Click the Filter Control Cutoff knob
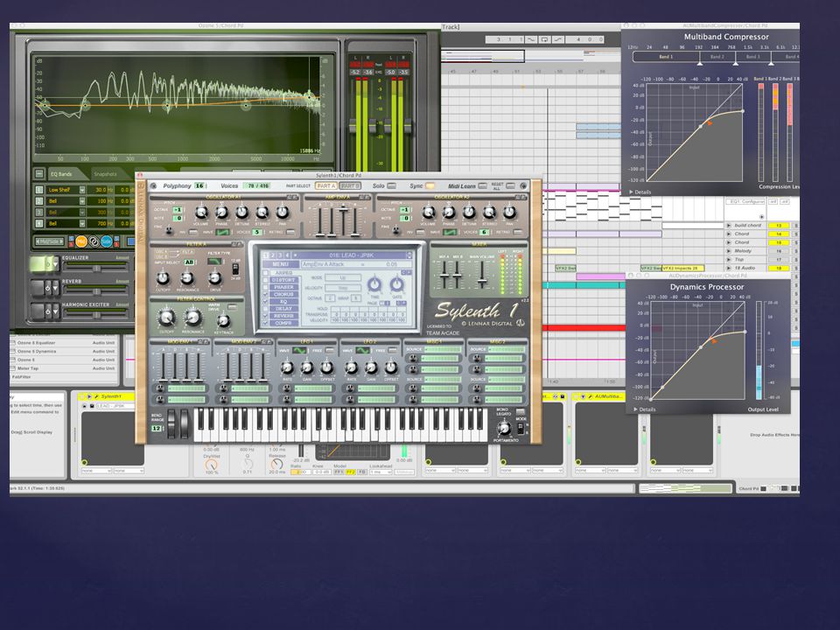This screenshot has width=840, height=630. 166,318
